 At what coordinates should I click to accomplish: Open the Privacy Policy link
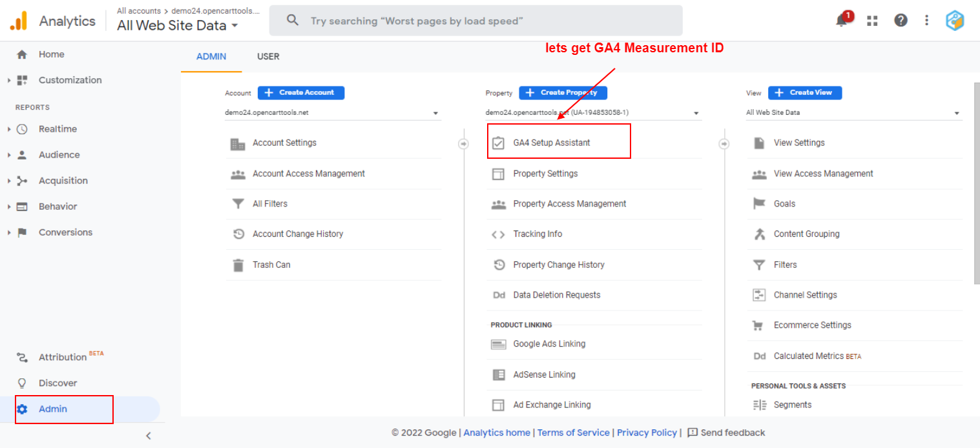[x=647, y=433]
